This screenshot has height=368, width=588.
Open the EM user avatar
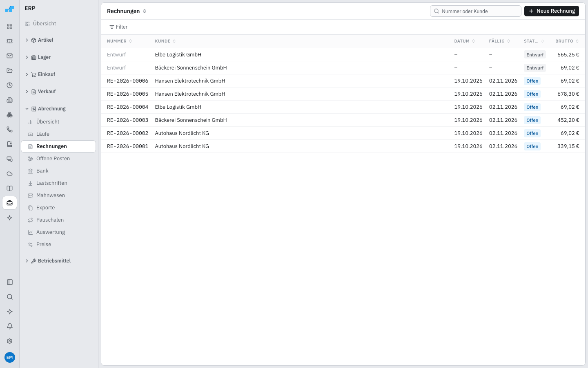point(10,357)
